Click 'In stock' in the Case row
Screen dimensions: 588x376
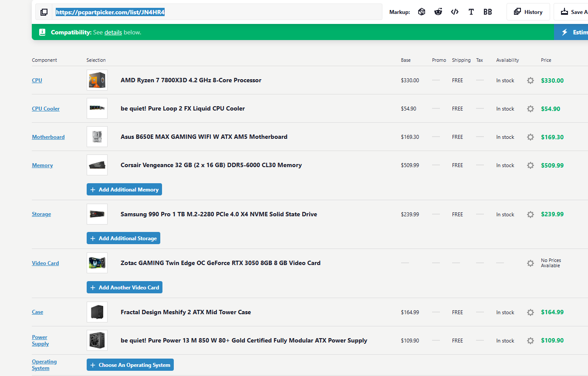click(505, 312)
